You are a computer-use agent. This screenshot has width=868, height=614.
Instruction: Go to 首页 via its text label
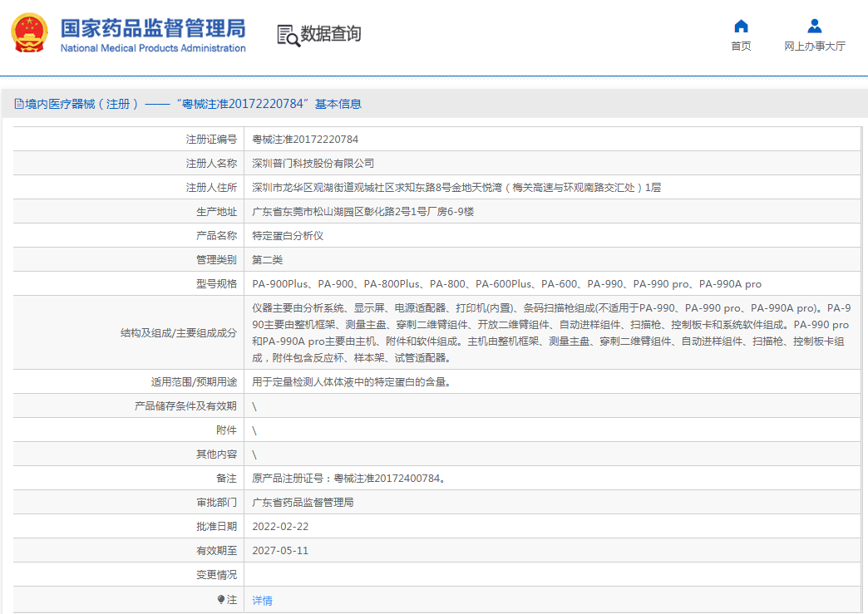pyautogui.click(x=741, y=47)
